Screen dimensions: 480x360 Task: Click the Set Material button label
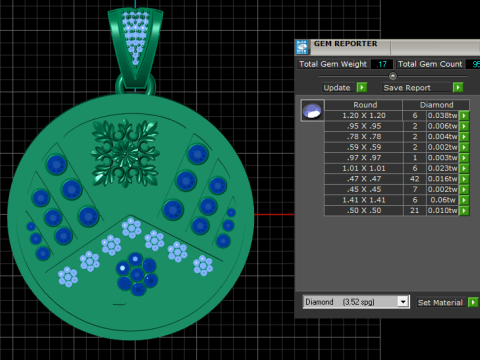(x=440, y=302)
